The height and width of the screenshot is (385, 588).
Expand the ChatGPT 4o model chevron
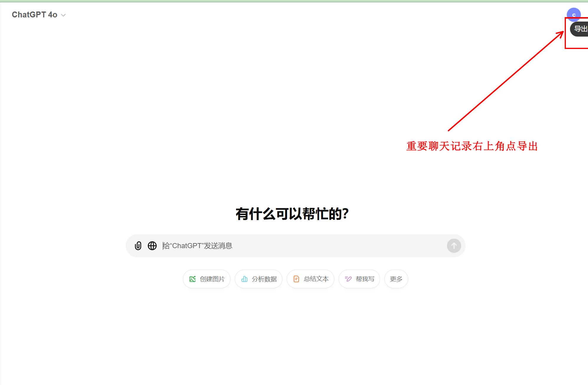coord(63,15)
